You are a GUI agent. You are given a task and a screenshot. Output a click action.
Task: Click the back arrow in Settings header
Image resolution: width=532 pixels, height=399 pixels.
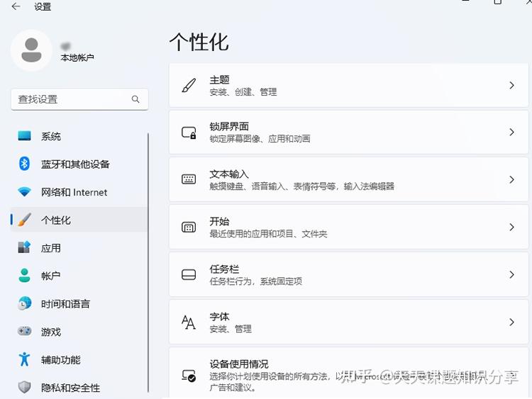[x=16, y=6]
